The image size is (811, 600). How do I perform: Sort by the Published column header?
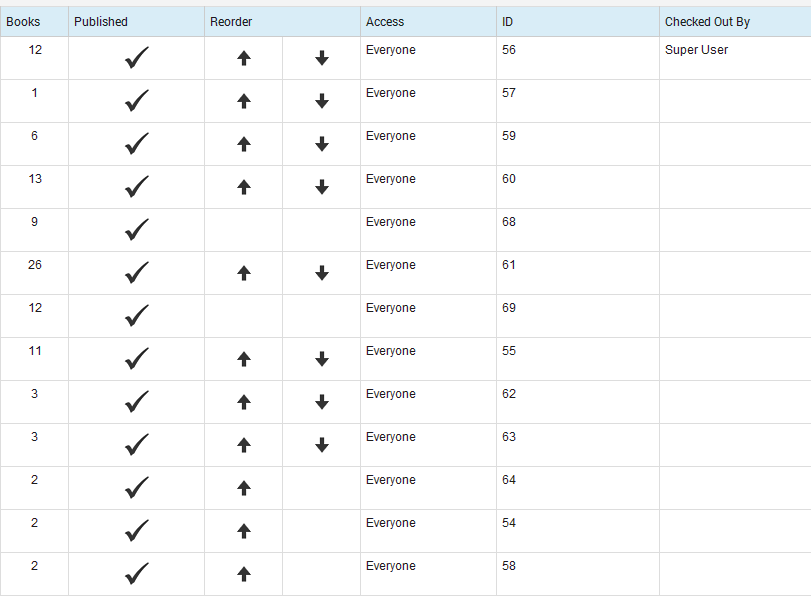[x=101, y=22]
